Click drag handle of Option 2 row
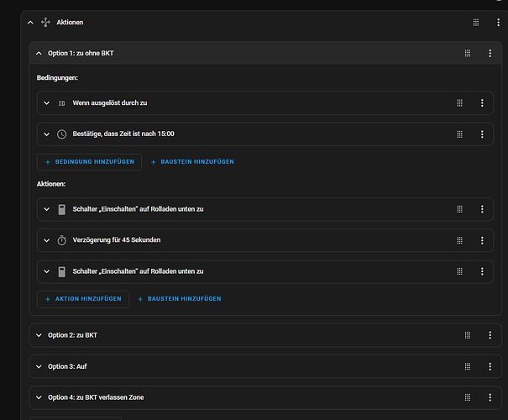The image size is (508, 420). (468, 335)
